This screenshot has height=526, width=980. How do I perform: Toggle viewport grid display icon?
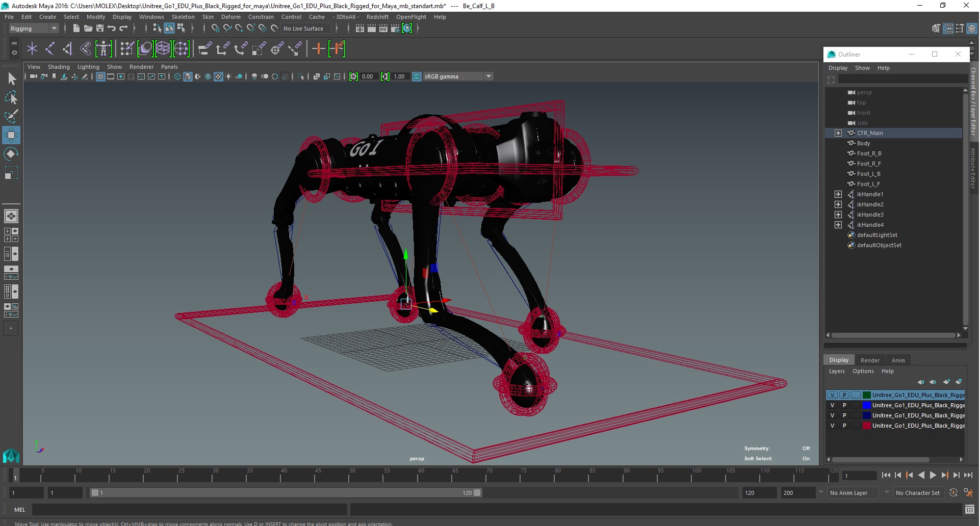(x=100, y=77)
